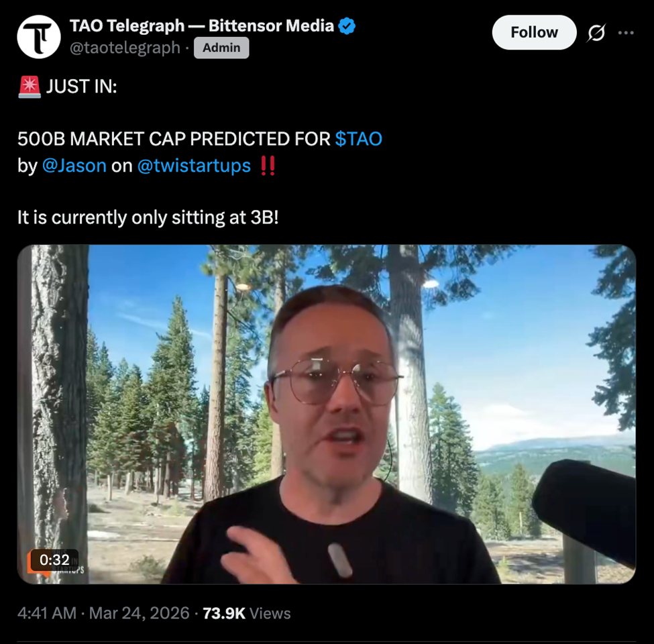The image size is (654, 644).
Task: Open the @taotelegraph handle
Action: tap(125, 48)
